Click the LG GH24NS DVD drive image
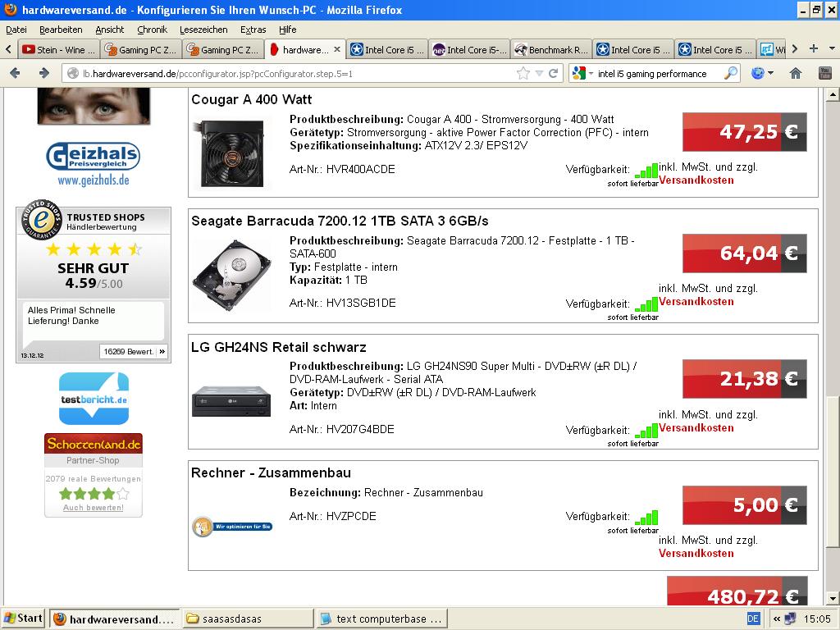The image size is (840, 630). pos(231,400)
